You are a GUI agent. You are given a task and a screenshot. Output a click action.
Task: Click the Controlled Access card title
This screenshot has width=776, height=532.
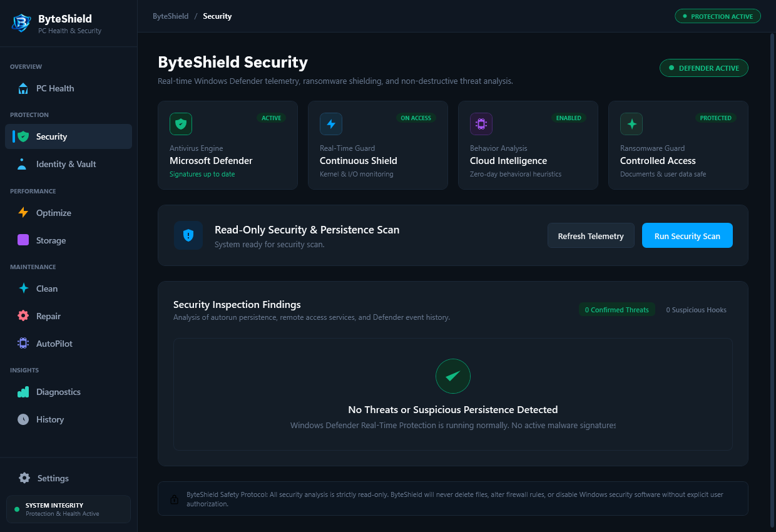[x=658, y=161]
